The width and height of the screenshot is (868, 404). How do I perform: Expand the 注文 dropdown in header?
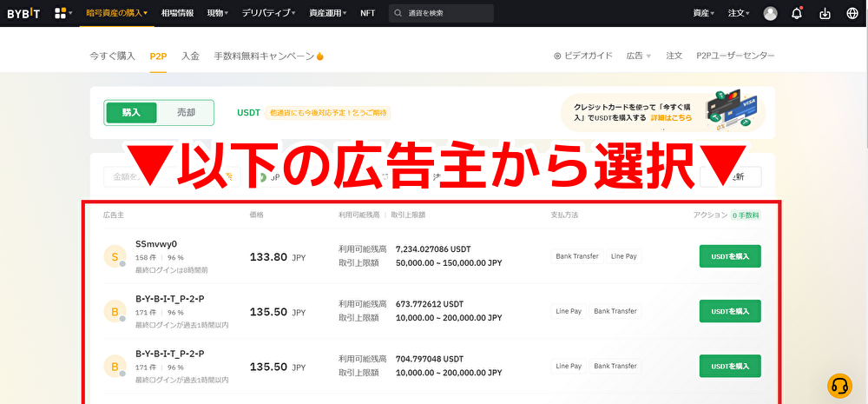739,13
